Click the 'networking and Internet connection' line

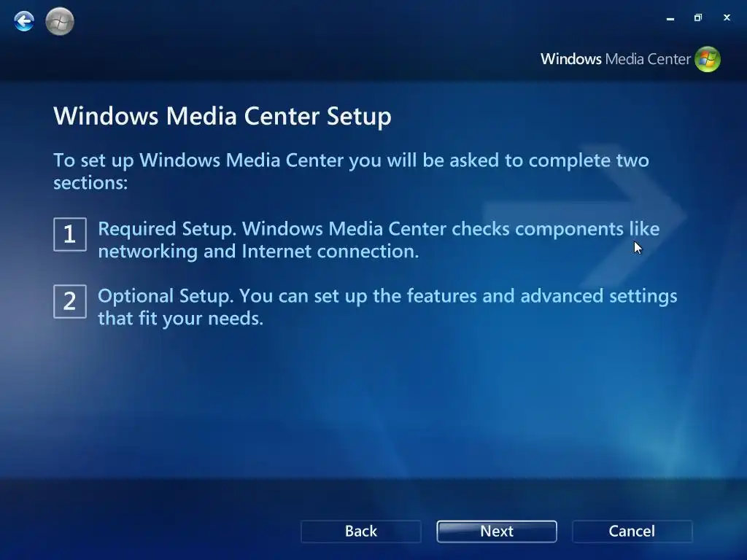pyautogui.click(x=259, y=252)
